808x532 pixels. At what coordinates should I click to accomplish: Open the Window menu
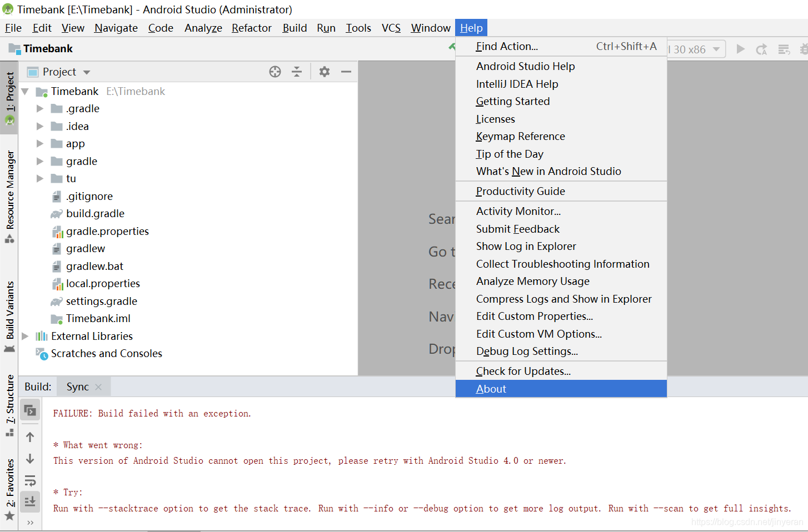431,28
